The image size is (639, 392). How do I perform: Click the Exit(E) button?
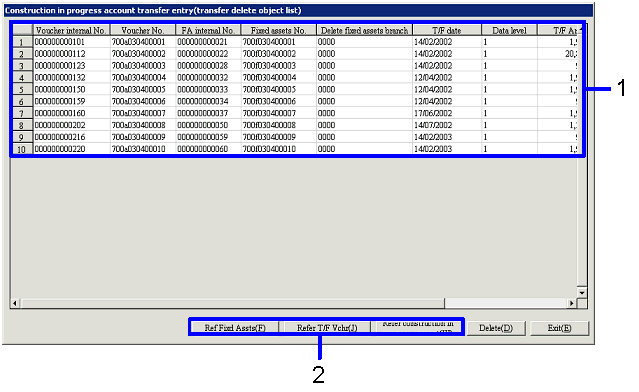coord(560,328)
